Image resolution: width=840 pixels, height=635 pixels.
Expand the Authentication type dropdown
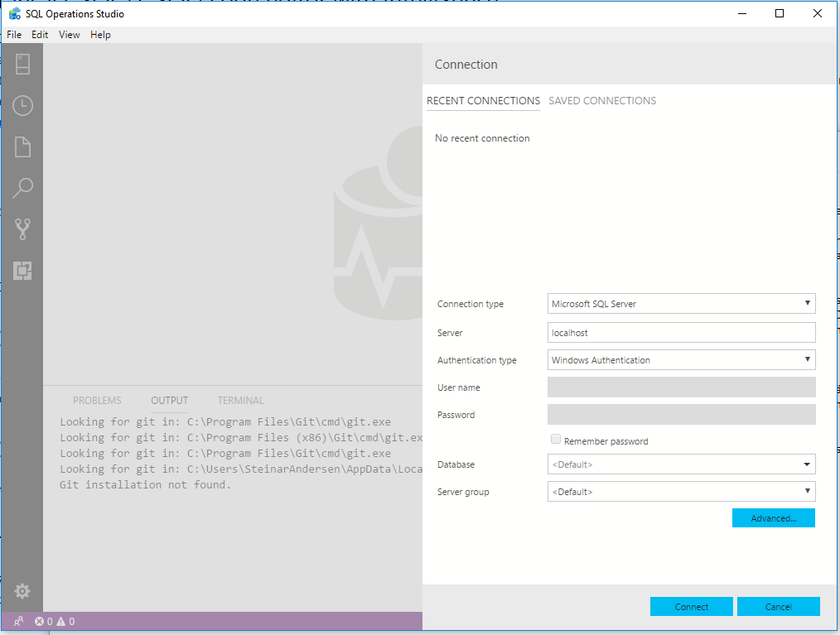click(x=682, y=360)
